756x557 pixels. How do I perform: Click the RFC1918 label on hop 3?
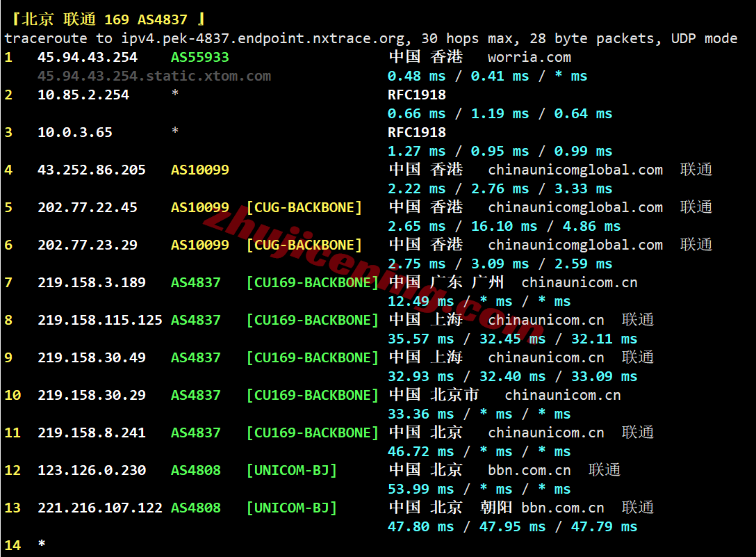[x=417, y=133]
